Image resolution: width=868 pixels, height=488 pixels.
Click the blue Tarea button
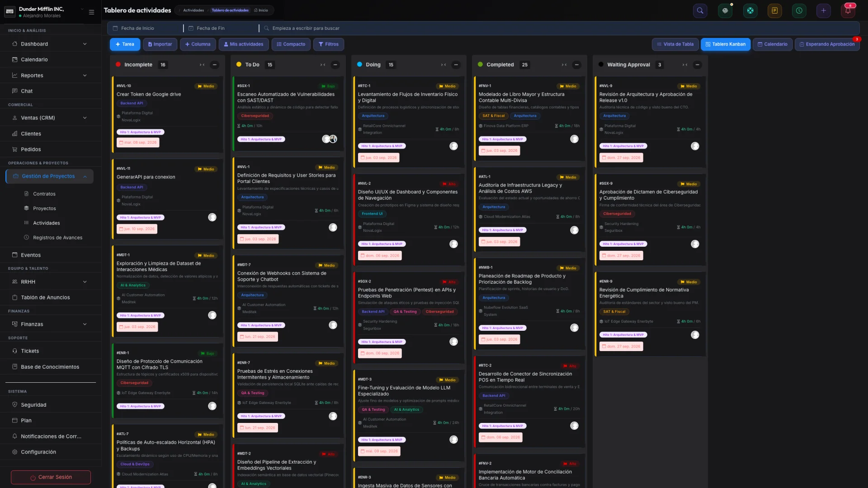click(x=125, y=44)
